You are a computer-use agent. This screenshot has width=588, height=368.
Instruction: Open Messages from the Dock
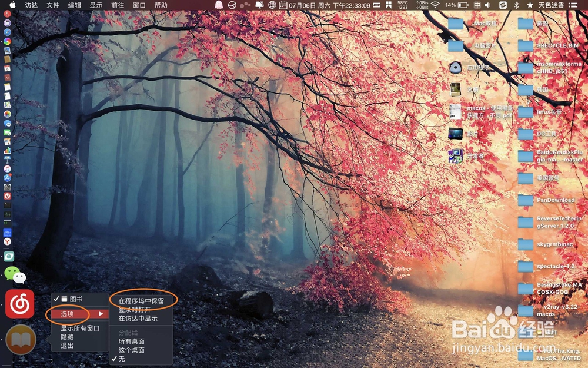[x=7, y=123]
